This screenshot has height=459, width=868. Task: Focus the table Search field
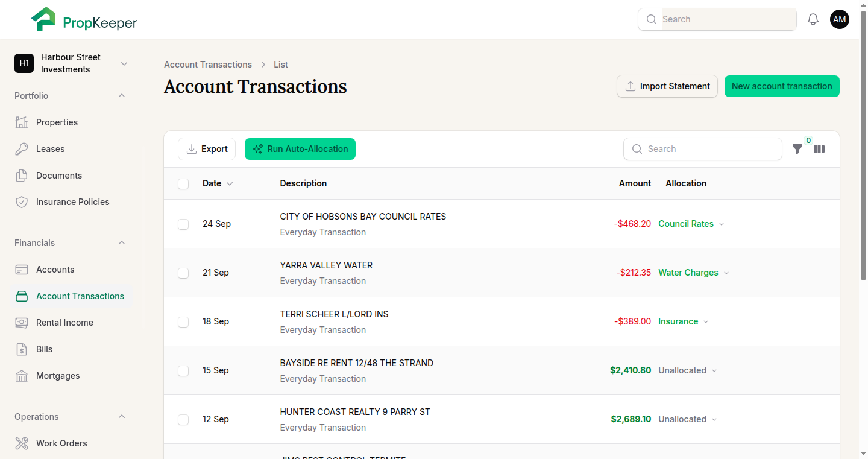[x=703, y=149]
